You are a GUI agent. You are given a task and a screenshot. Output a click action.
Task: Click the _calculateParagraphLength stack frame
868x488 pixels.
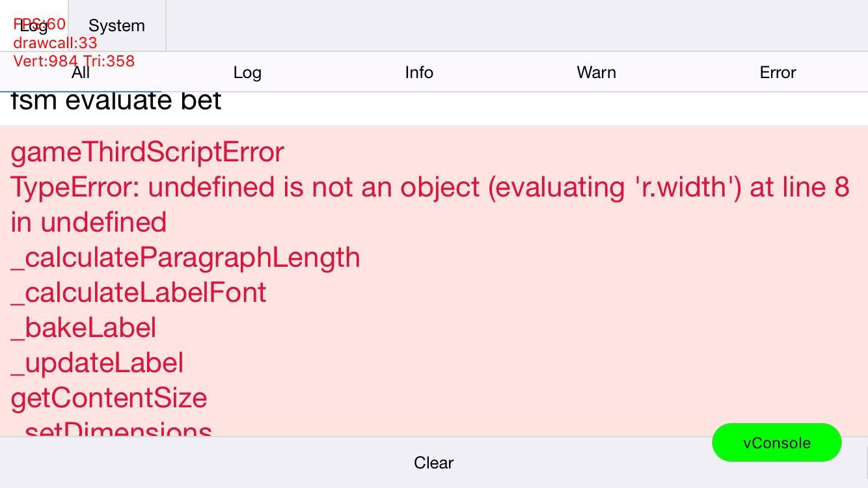(185, 258)
